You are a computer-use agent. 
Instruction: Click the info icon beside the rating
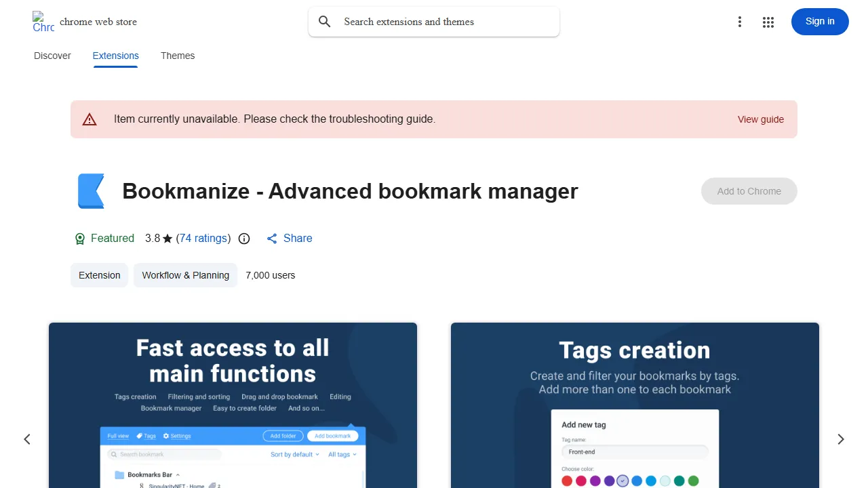click(x=243, y=239)
